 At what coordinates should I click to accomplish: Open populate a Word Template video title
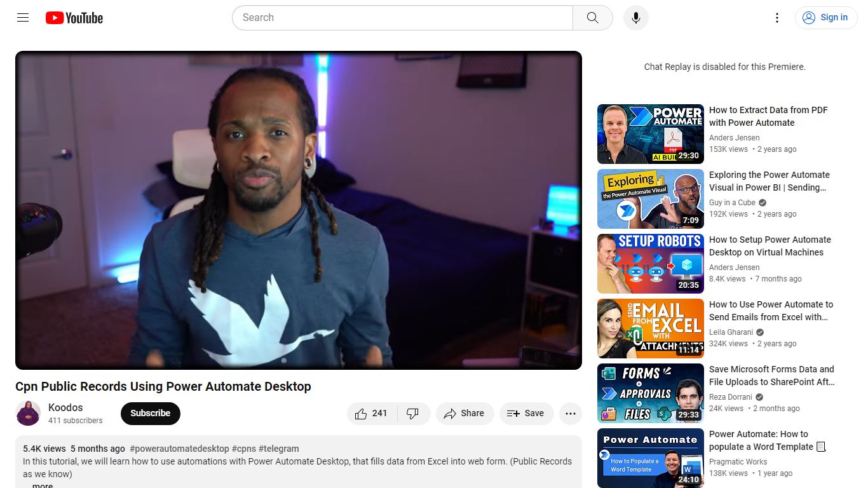tap(768, 440)
